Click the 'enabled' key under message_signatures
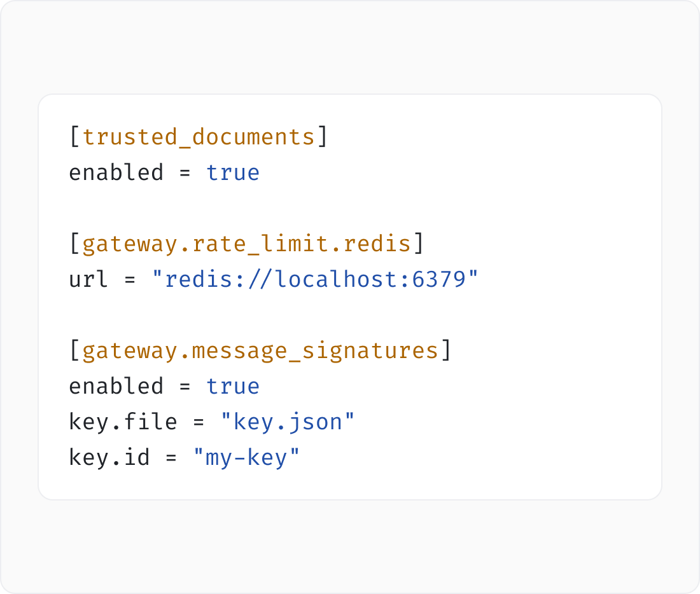Image resolution: width=700 pixels, height=594 pixels. point(116,386)
